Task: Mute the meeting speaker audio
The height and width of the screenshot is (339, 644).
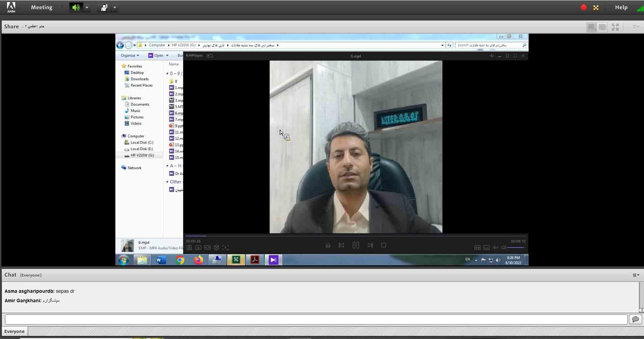Action: pos(76,7)
